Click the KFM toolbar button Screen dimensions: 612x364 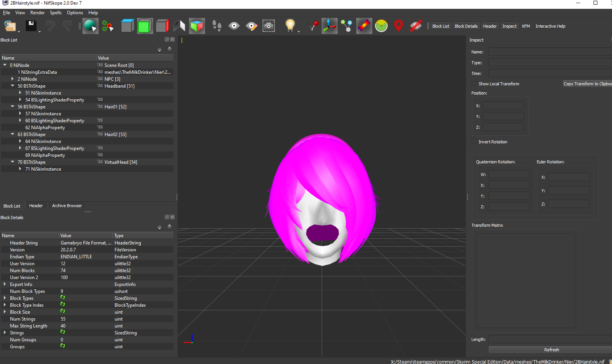point(526,26)
